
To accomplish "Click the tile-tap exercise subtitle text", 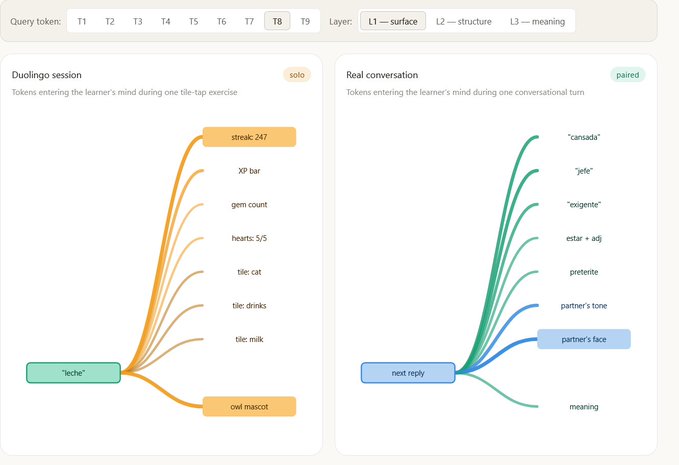I will coord(124,92).
